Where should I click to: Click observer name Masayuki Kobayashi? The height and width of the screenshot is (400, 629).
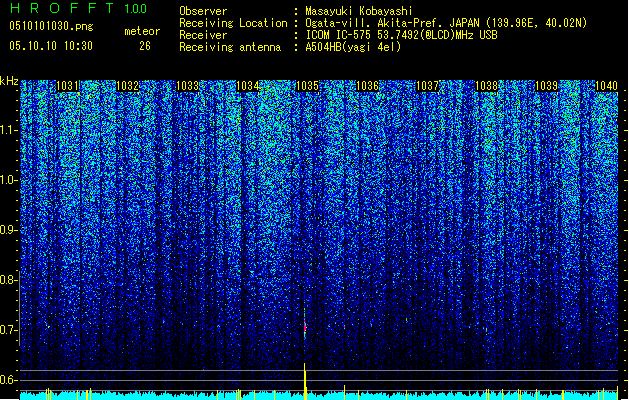pos(359,11)
